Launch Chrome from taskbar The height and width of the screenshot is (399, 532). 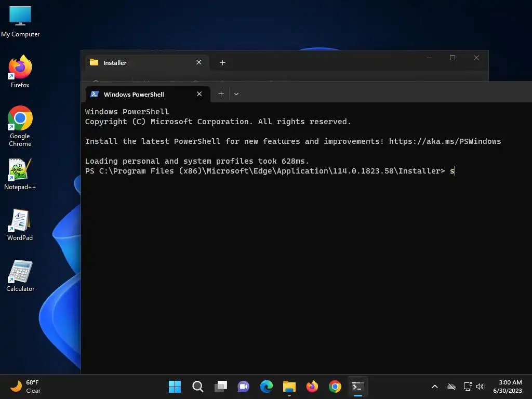tap(335, 387)
